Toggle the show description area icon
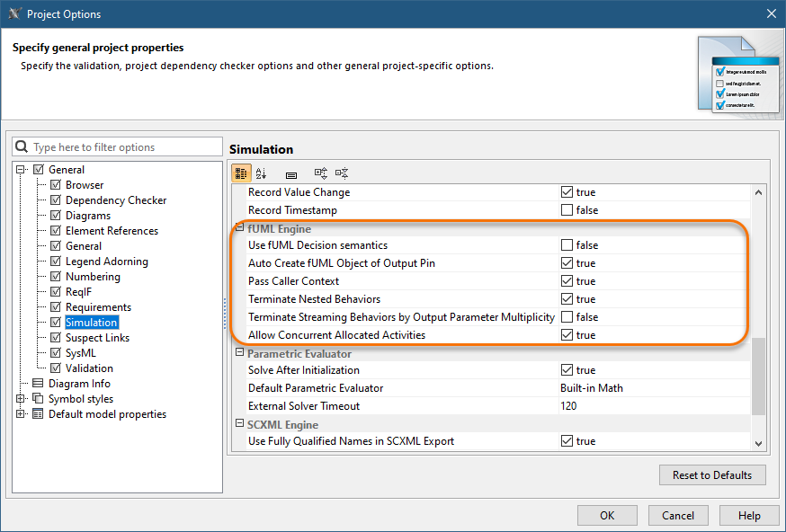 (x=291, y=173)
